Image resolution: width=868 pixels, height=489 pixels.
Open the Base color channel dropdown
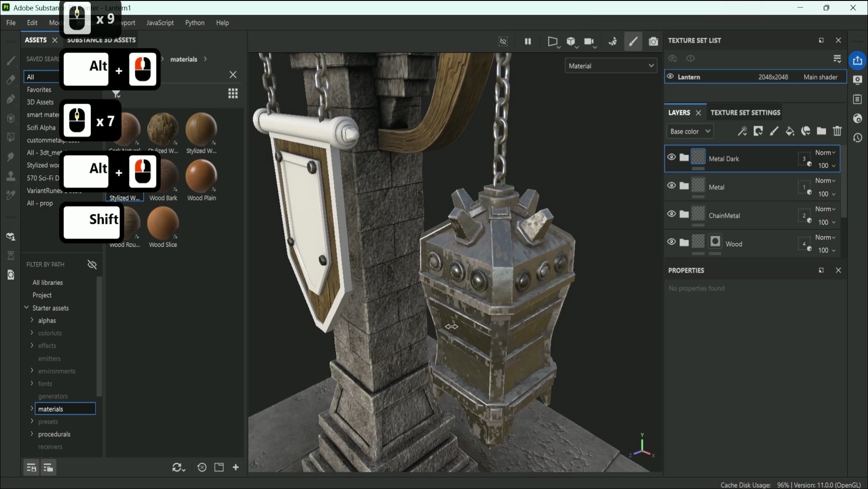690,131
